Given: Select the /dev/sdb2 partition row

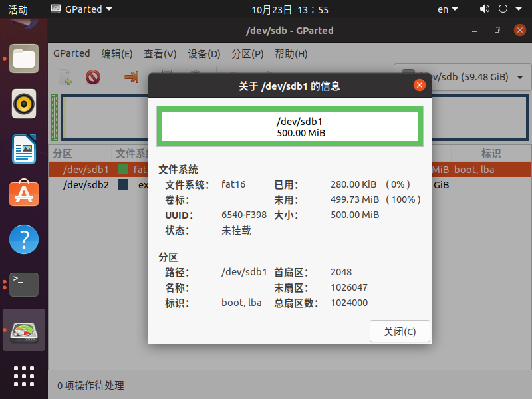Looking at the screenshot, I should pos(86,184).
